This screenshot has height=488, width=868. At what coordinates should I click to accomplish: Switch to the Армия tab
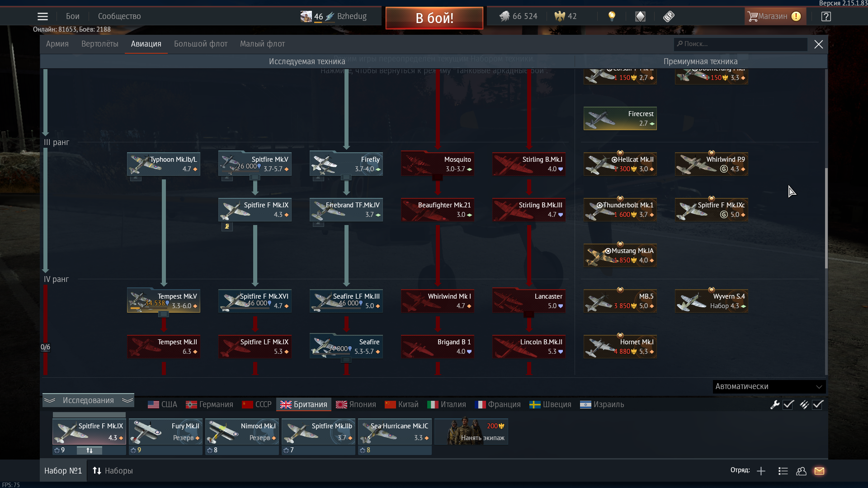coord(57,44)
